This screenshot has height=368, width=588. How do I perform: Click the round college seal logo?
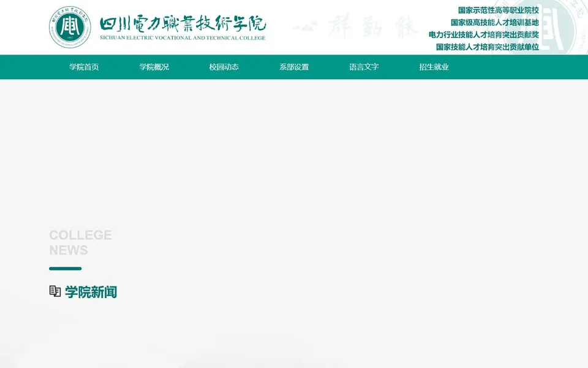pos(70,27)
